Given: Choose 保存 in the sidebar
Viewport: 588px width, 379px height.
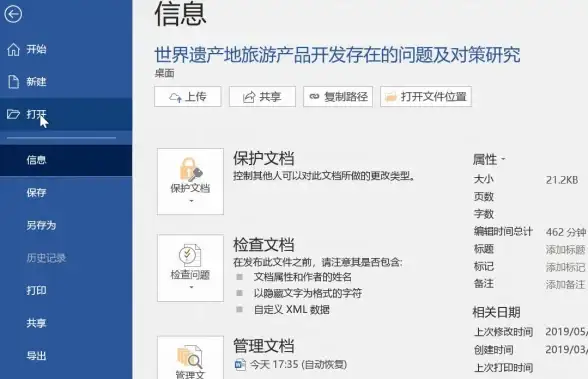Looking at the screenshot, I should coord(66,193).
